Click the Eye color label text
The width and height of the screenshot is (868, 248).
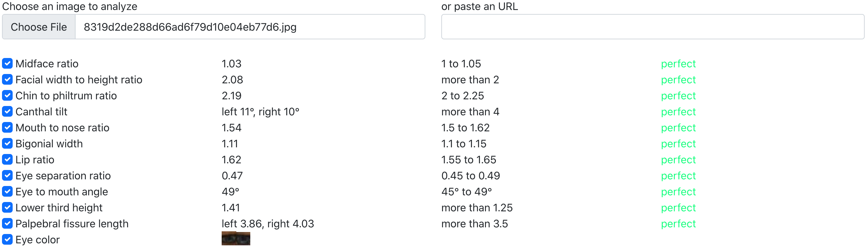pos(37,240)
